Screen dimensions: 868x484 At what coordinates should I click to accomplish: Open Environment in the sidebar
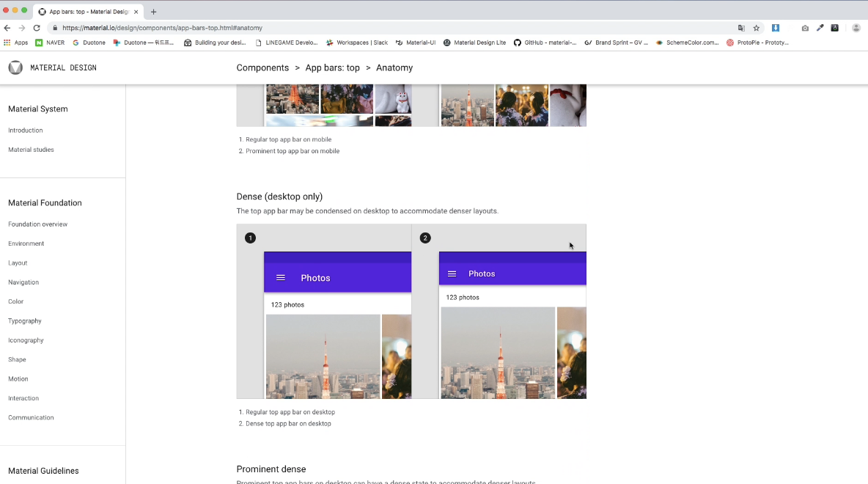(x=26, y=243)
